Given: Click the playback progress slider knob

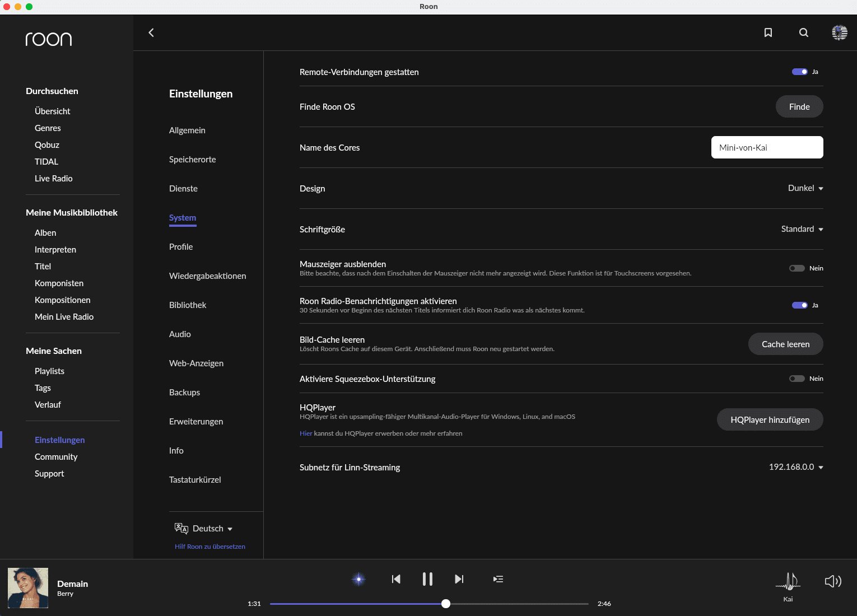Looking at the screenshot, I should [x=446, y=604].
